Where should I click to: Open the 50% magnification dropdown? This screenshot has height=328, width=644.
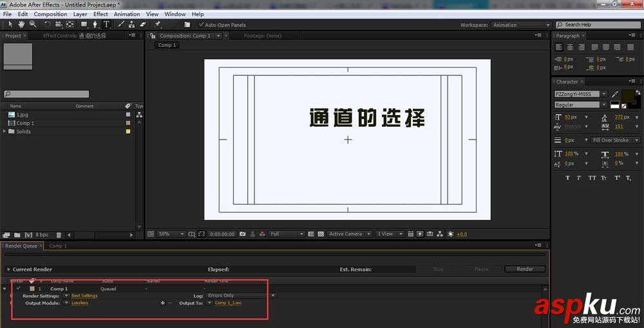coord(171,233)
